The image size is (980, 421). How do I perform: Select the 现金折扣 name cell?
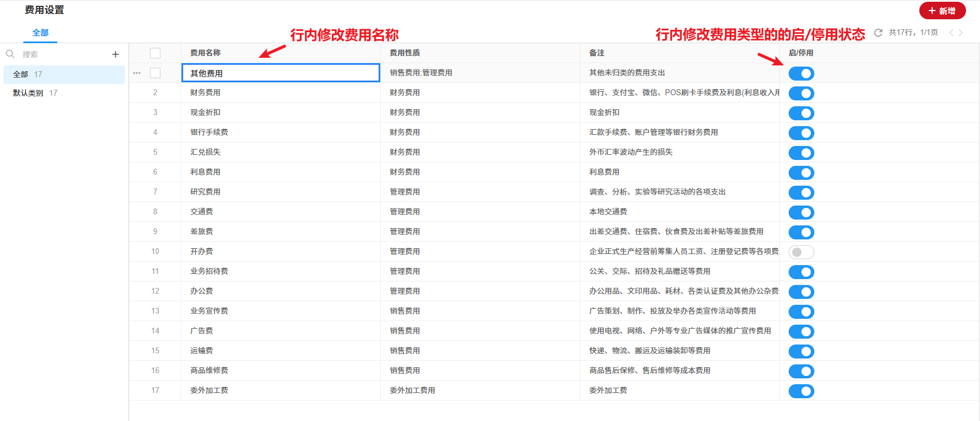click(x=281, y=113)
